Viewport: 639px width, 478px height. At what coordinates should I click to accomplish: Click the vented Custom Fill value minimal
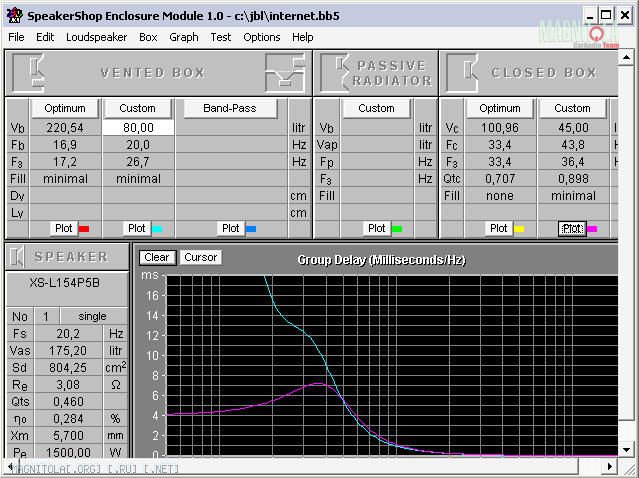[x=138, y=179]
